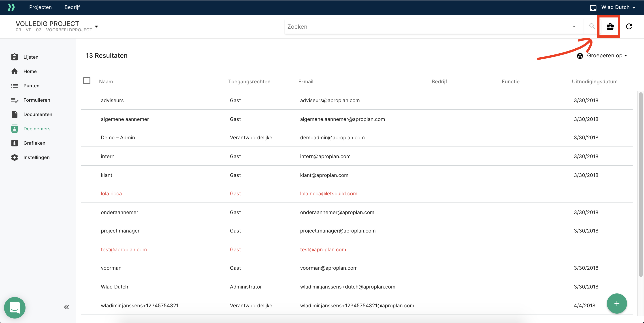Click the 4/4/2018 invitation date

[x=584, y=306]
